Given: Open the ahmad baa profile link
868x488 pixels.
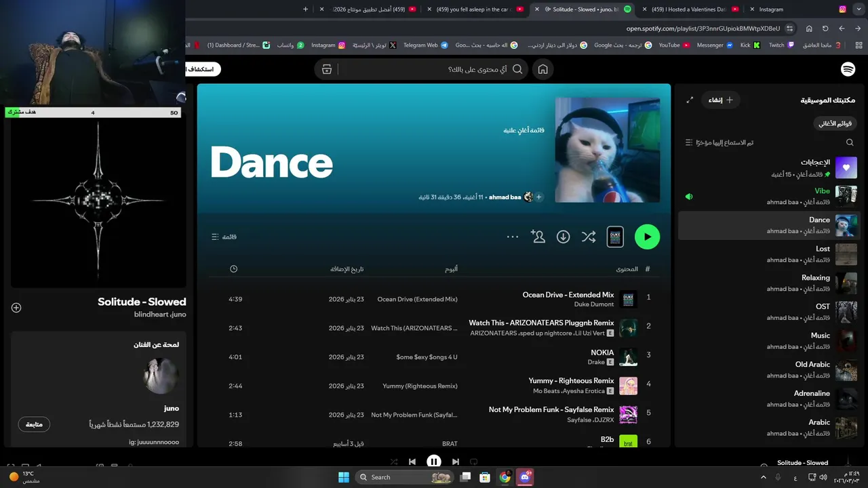Looking at the screenshot, I should pos(505,197).
